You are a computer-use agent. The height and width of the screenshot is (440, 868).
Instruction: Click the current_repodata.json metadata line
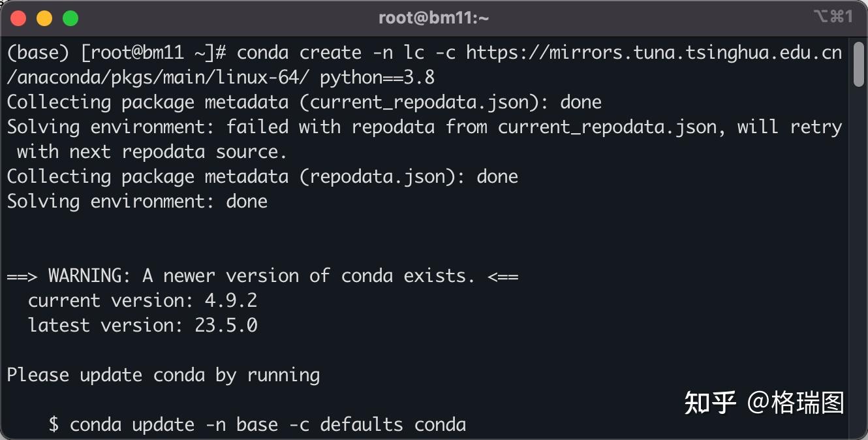(304, 102)
